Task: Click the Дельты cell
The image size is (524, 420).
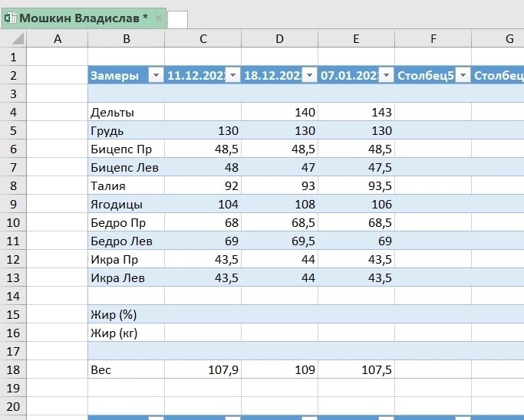Action: pyautogui.click(x=126, y=113)
